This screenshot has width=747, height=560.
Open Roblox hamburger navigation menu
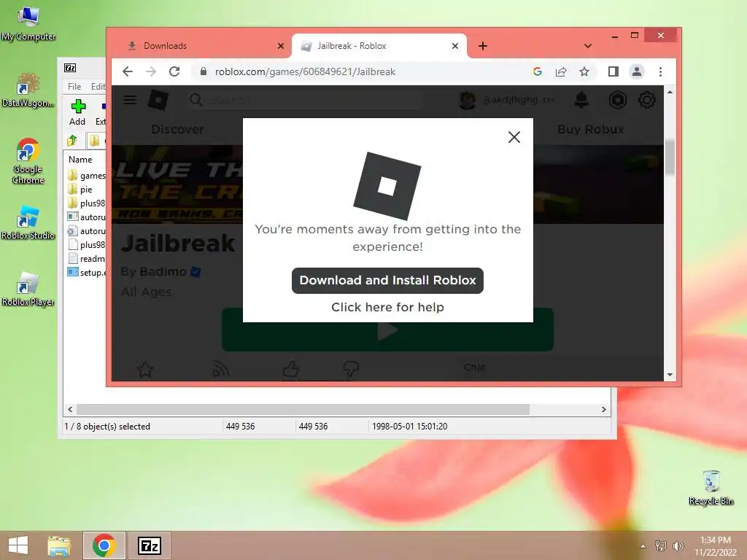click(130, 99)
